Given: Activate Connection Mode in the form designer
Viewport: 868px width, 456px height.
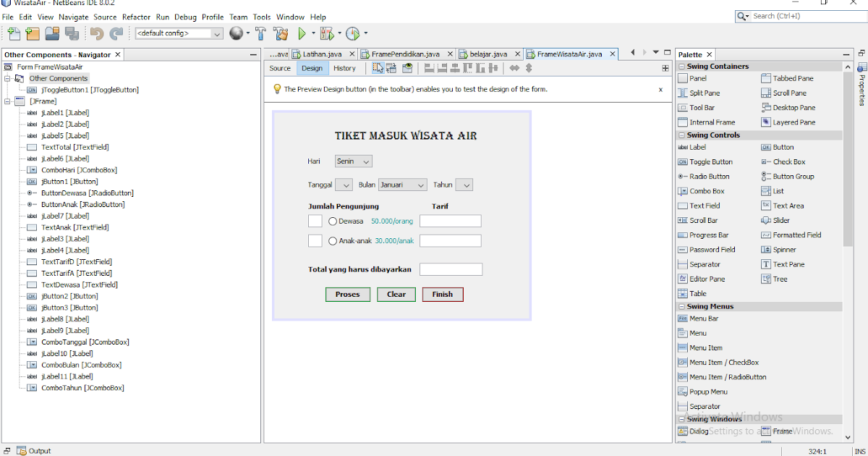Looking at the screenshot, I should click(x=391, y=67).
